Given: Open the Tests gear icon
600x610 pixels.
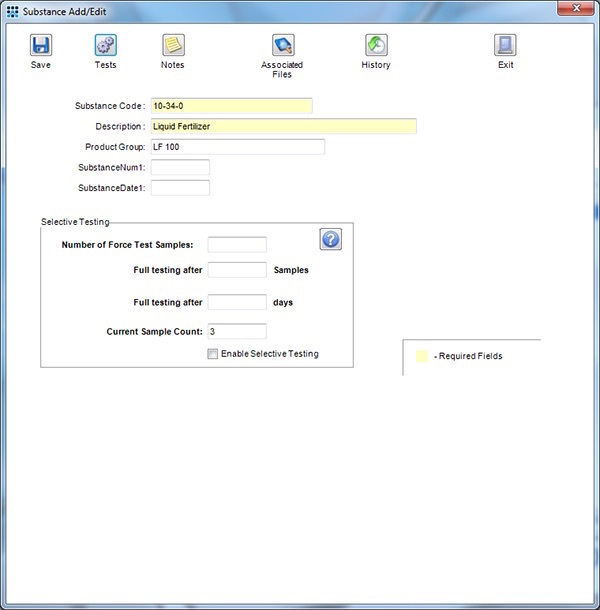Looking at the screenshot, I should (105, 45).
